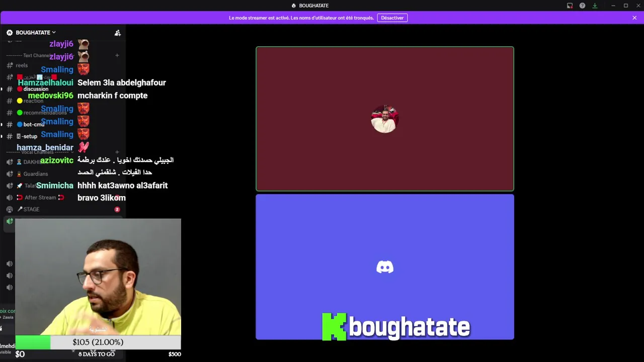This screenshot has height=362, width=644.
Task: Click the red 2 badge on STAGE
Action: tap(117, 209)
